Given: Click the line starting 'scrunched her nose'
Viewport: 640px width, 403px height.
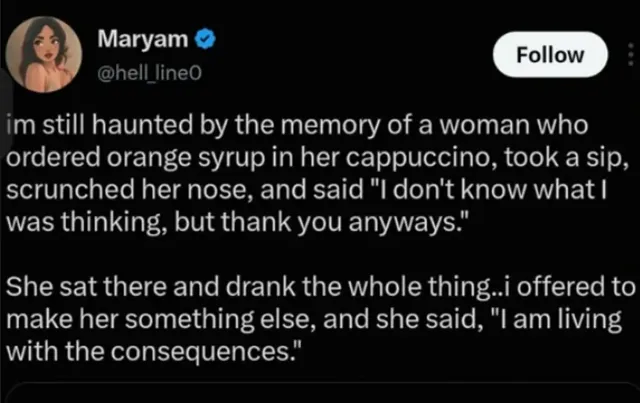Looking at the screenshot, I should point(307,190).
